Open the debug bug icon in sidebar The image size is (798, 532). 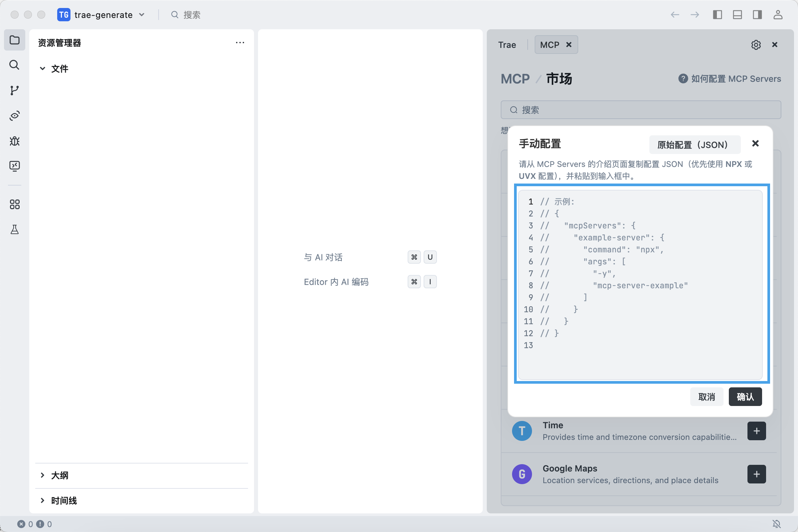click(x=14, y=141)
